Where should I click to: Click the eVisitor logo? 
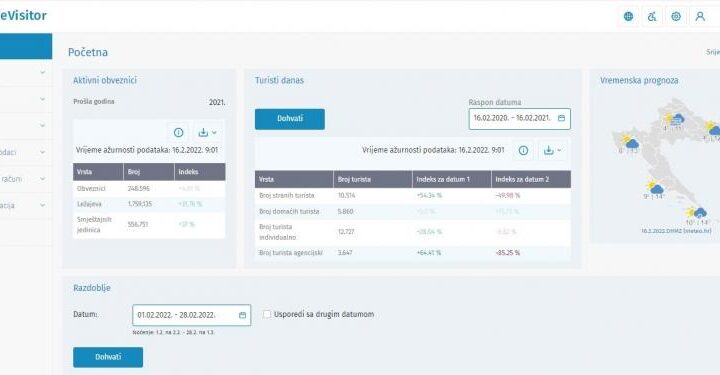pyautogui.click(x=23, y=16)
